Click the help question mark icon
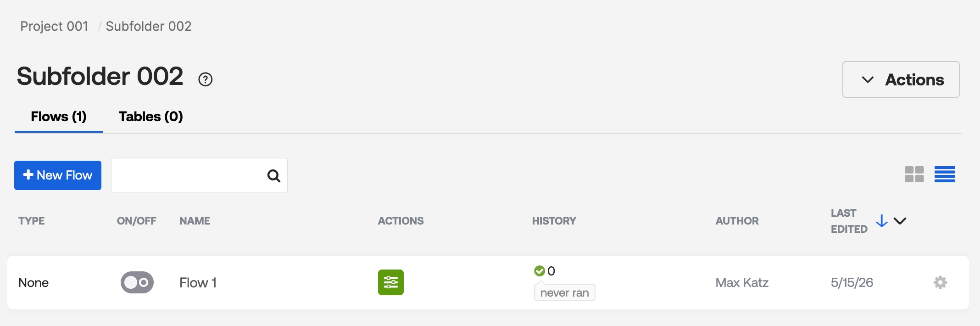The height and width of the screenshot is (326, 980). pos(205,79)
